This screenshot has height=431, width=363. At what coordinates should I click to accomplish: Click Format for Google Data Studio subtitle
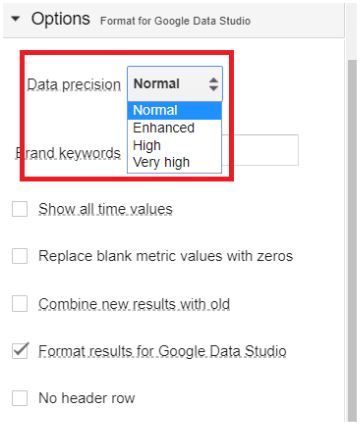(175, 21)
